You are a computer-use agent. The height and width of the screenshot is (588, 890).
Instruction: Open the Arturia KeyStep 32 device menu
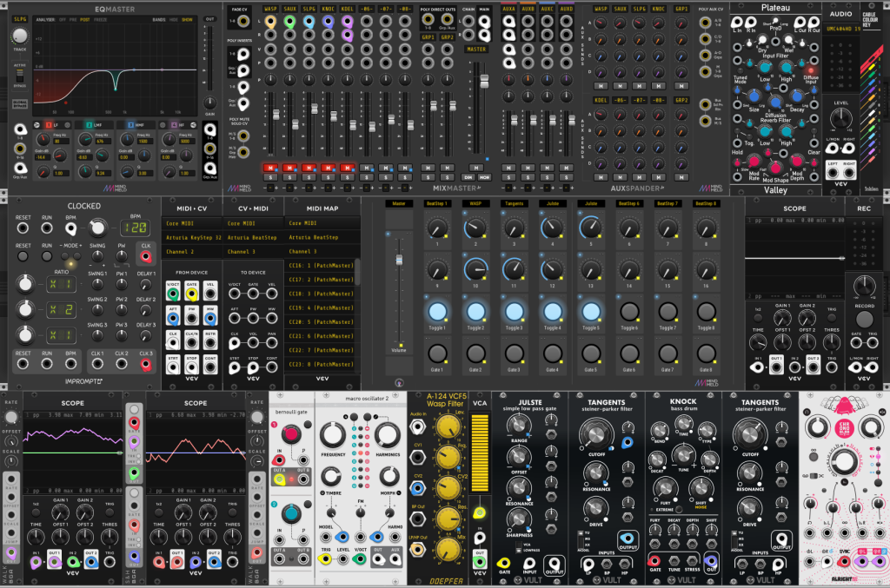point(191,238)
